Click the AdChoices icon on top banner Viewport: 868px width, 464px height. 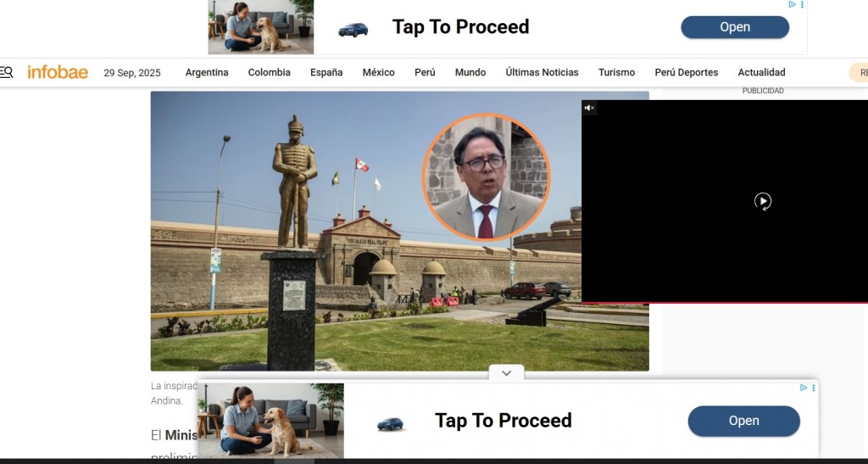pos(793,4)
